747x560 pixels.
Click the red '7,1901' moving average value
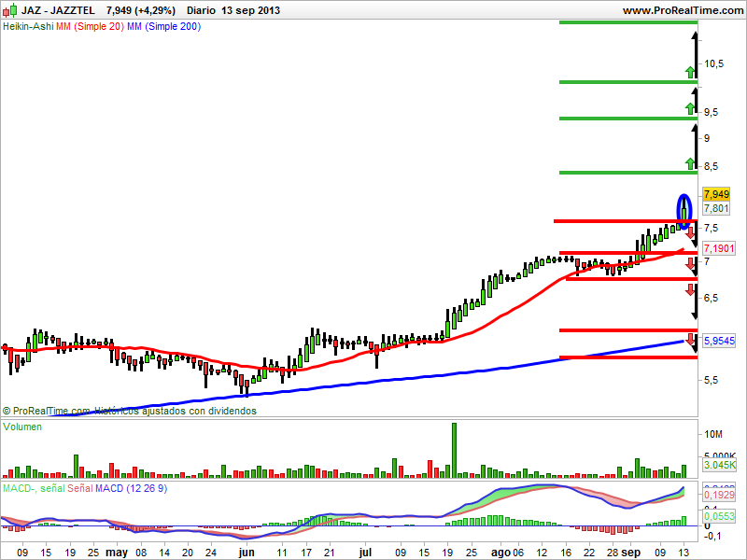tap(719, 248)
